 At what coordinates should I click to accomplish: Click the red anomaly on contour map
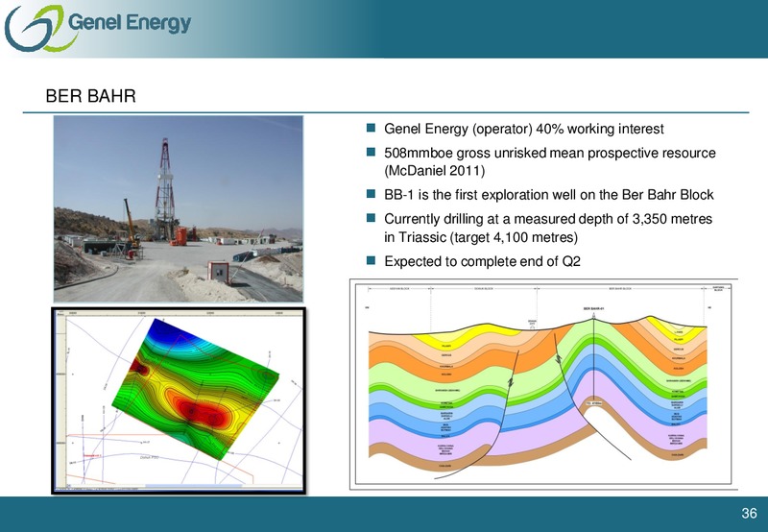204,414
